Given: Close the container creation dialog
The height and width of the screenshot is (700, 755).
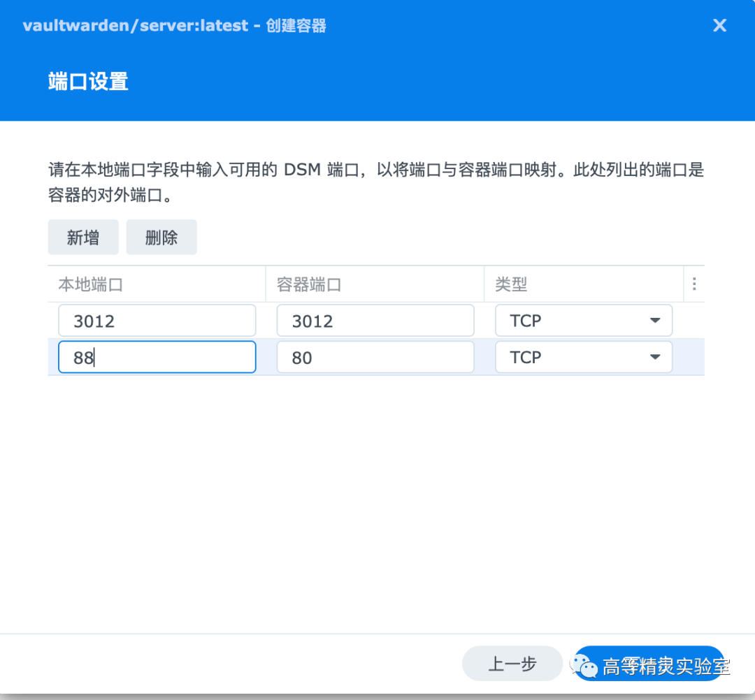Looking at the screenshot, I should point(719,25).
